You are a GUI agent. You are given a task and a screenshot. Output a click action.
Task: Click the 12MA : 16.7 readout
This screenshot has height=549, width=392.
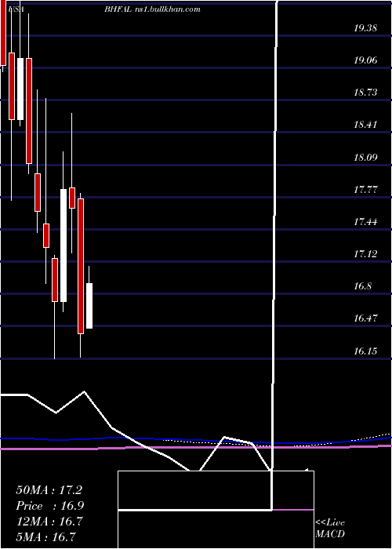pyautogui.click(x=49, y=522)
